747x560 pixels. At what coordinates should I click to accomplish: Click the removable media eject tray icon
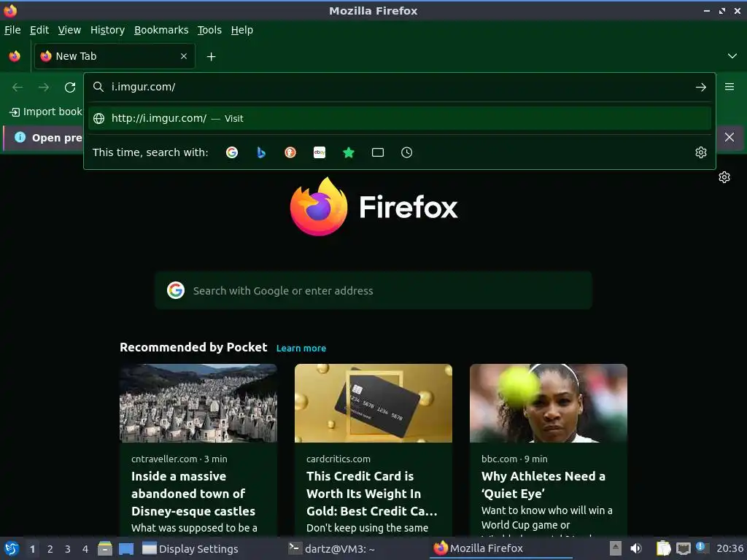616,549
